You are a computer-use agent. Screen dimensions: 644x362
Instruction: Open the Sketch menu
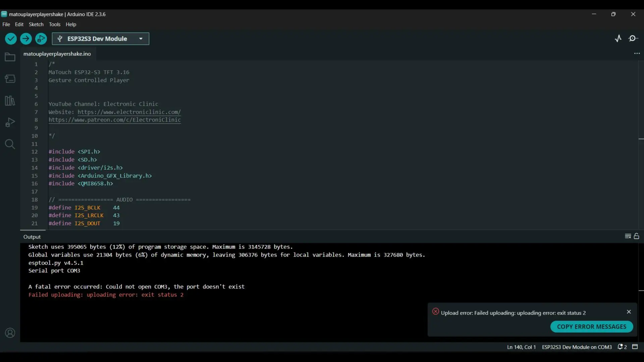coord(36,24)
